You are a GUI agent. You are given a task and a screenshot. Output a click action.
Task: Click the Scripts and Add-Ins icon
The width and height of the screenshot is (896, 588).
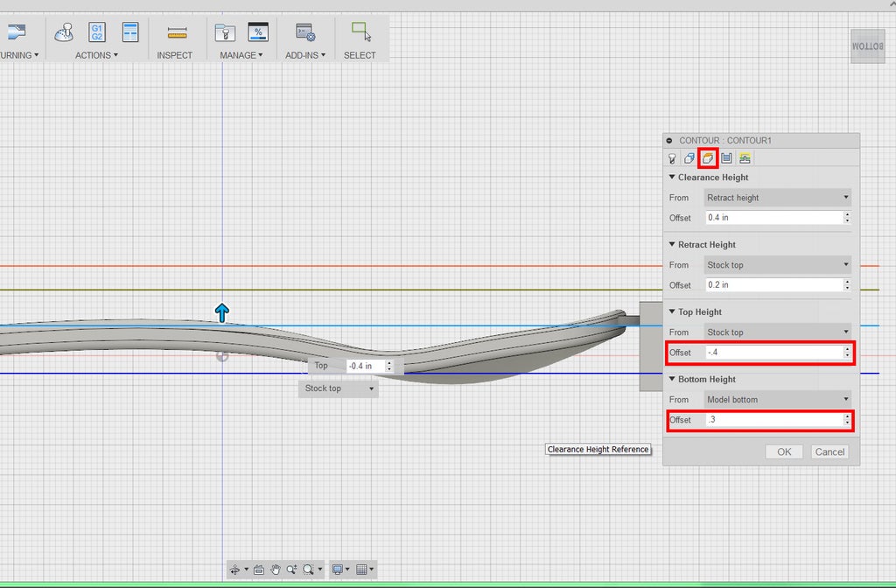[304, 33]
